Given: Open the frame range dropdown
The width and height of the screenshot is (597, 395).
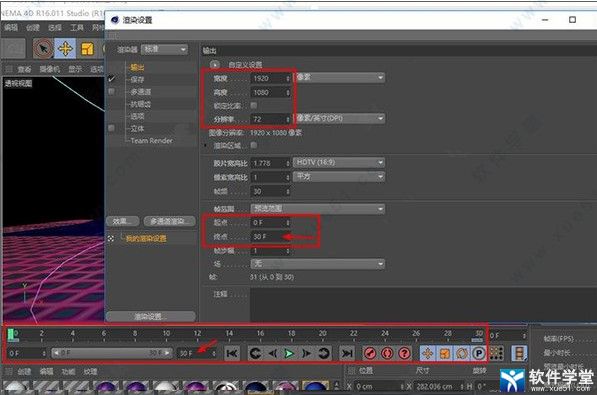Looking at the screenshot, I should coord(318,208).
